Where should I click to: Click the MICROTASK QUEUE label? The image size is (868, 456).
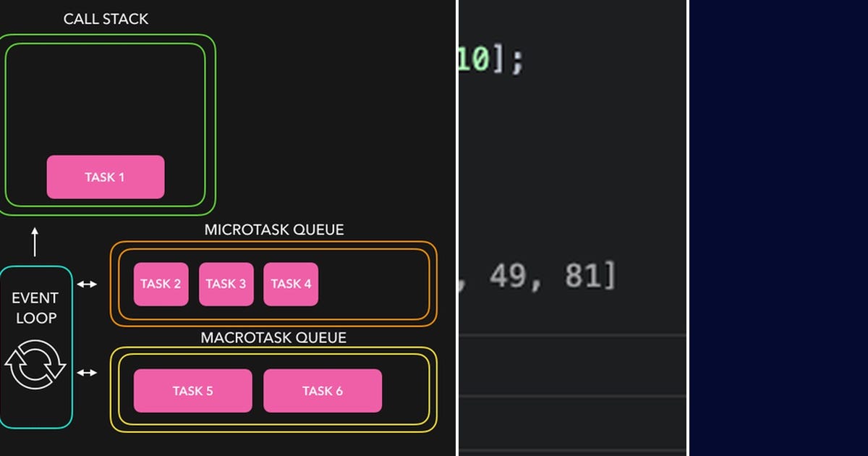tap(274, 230)
